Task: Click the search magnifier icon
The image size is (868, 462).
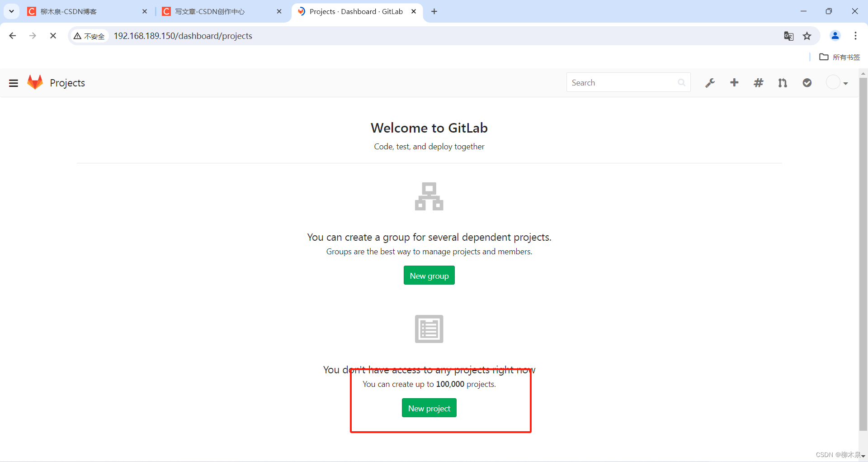Action: (x=681, y=82)
